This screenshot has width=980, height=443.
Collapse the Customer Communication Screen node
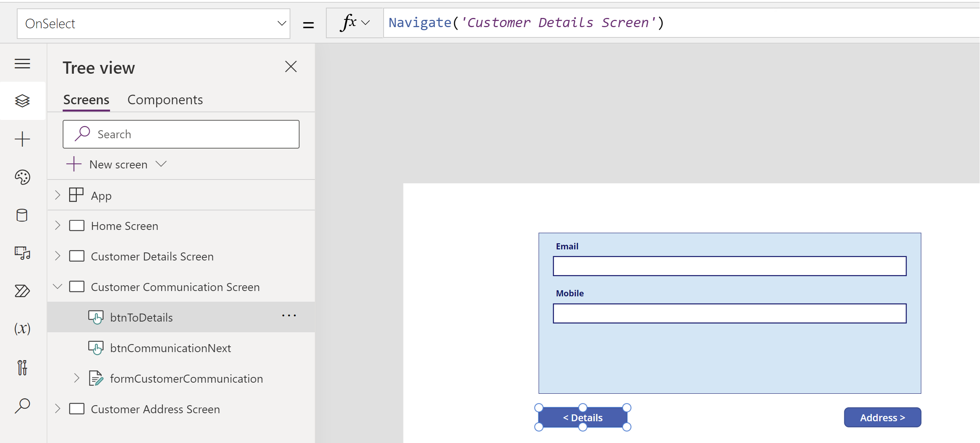(x=58, y=286)
